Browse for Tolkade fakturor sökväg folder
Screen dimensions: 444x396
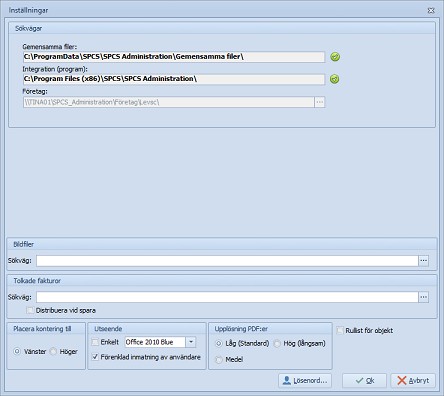coord(424,297)
